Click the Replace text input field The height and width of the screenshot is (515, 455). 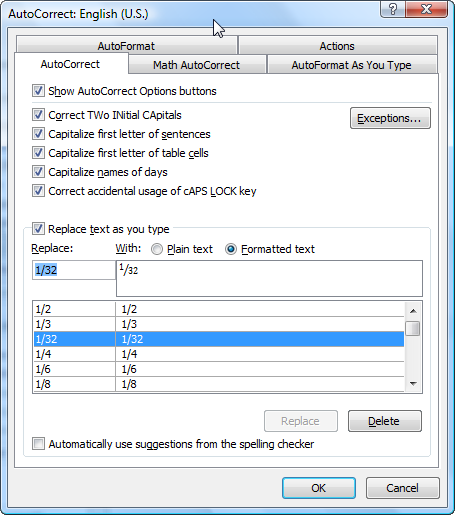(74, 270)
